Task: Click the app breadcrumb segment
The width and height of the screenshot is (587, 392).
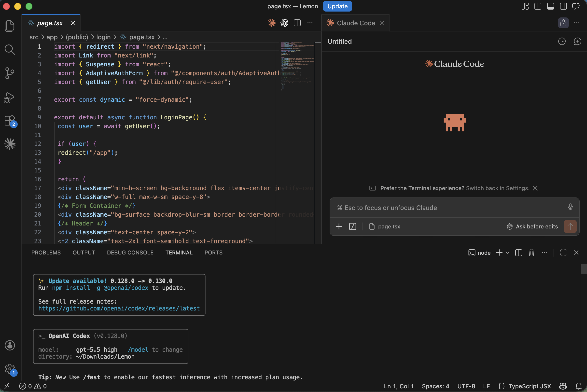Action: coord(52,37)
